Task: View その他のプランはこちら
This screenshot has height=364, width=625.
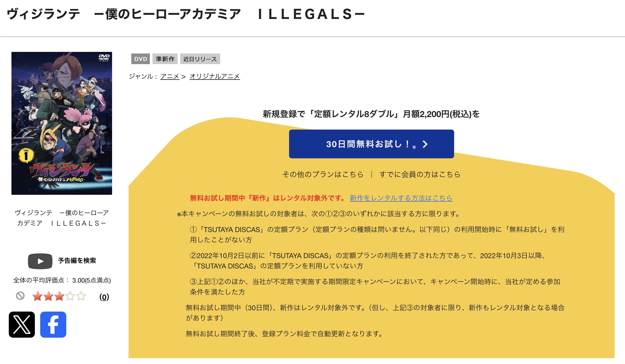Action: pyautogui.click(x=323, y=174)
